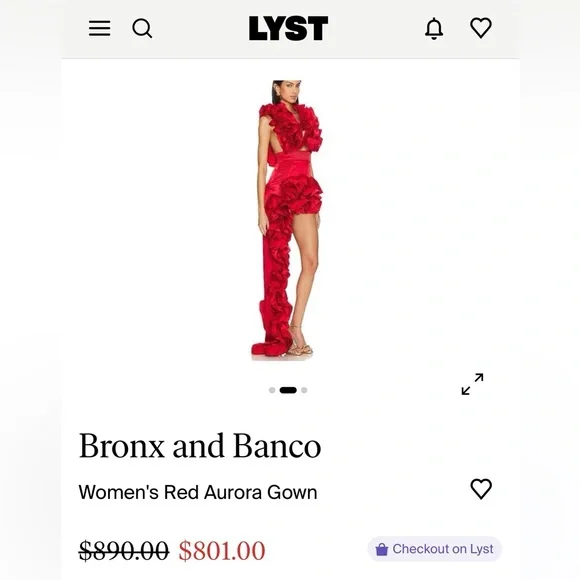Image resolution: width=580 pixels, height=580 pixels.
Task: Open notifications with the bell icon
Action: [434, 28]
